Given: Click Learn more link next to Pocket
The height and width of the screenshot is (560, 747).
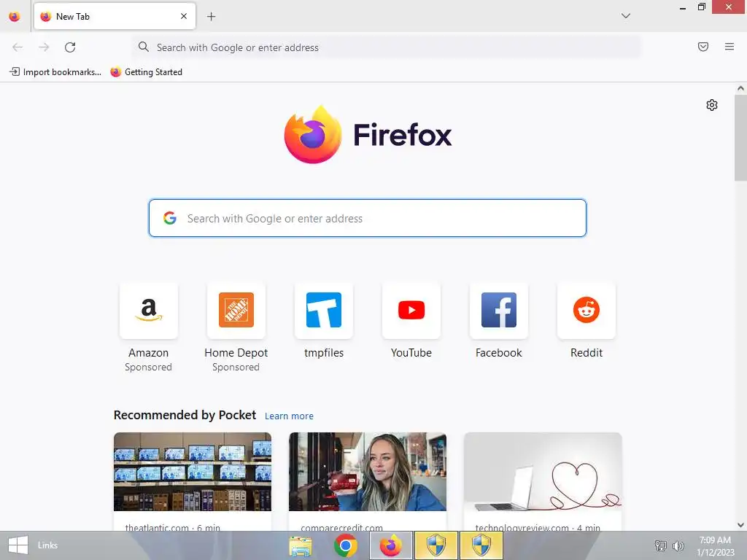Looking at the screenshot, I should click(289, 416).
